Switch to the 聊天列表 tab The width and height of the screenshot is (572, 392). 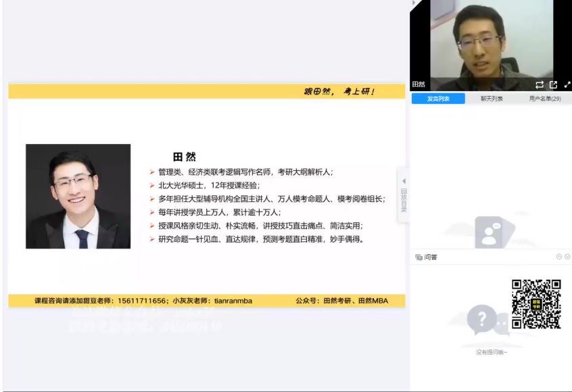point(492,99)
